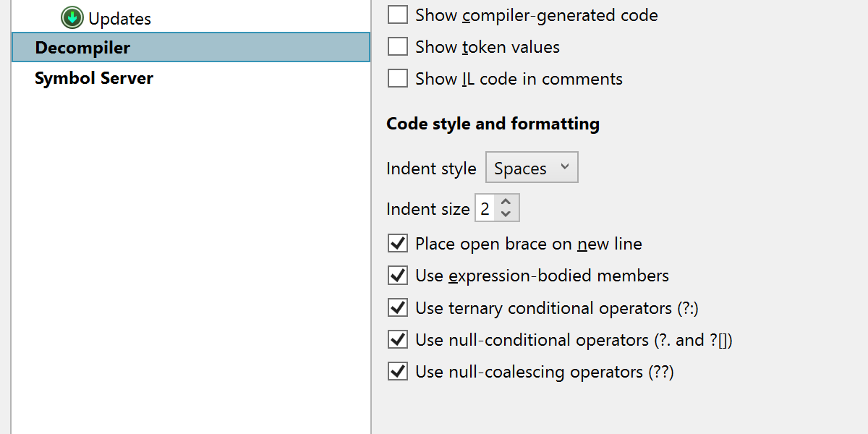Click the Code style and formatting heading
The height and width of the screenshot is (434, 868).
[x=493, y=124]
